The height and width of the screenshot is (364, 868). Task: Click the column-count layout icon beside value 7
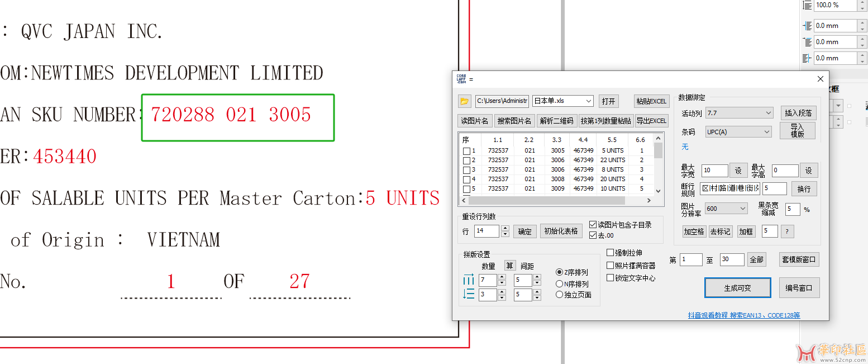point(468,280)
